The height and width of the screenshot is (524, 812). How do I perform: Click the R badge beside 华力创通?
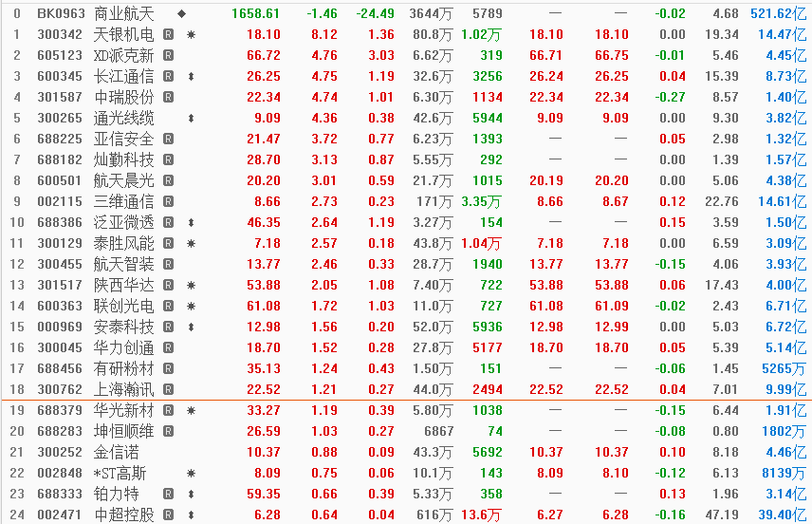click(x=168, y=347)
